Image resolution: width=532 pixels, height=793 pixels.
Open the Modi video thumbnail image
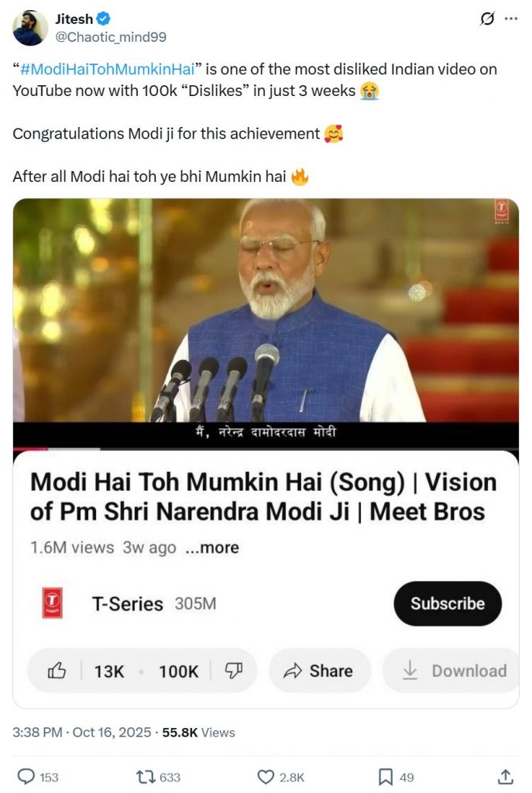pyautogui.click(x=266, y=310)
